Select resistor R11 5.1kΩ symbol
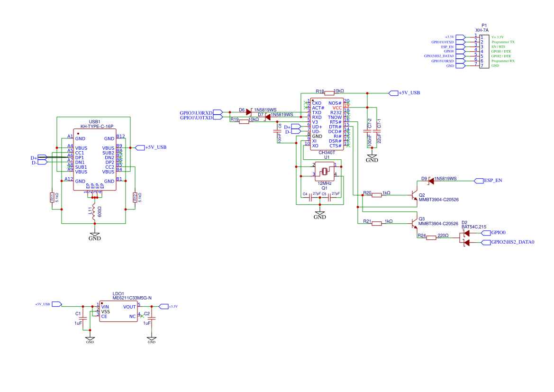The height and width of the screenshot is (392, 554). tap(52, 197)
